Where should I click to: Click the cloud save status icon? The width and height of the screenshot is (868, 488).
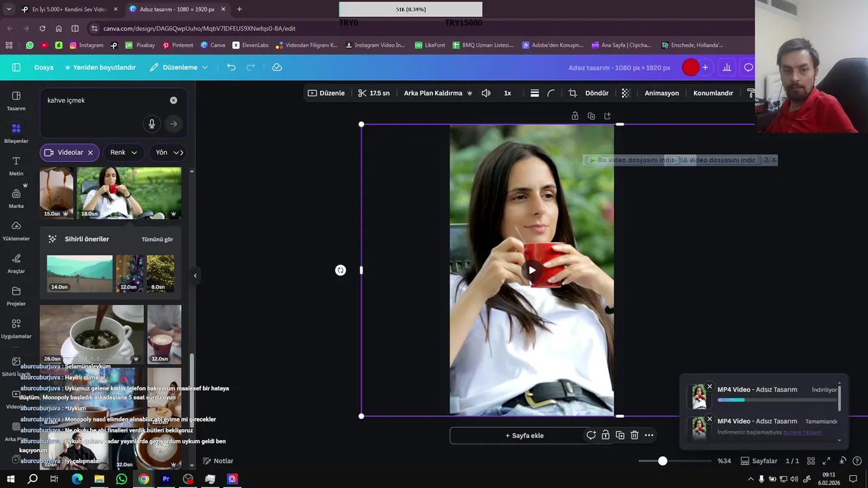(x=277, y=67)
